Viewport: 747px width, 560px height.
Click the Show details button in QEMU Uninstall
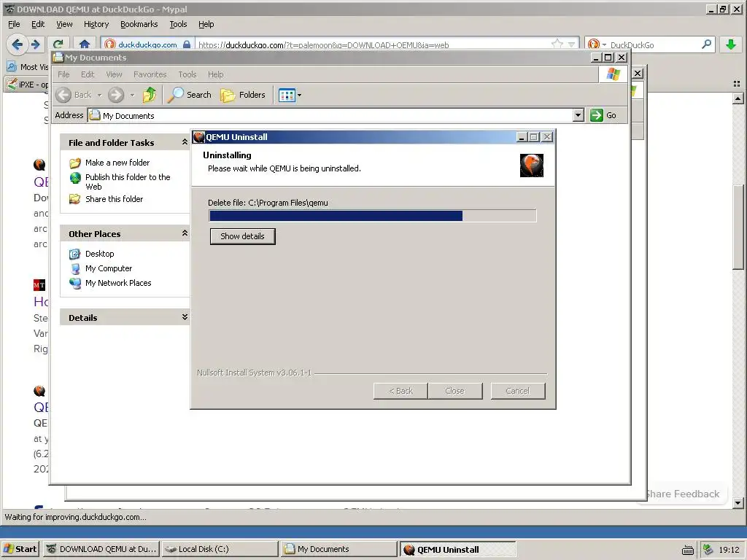pyautogui.click(x=242, y=236)
